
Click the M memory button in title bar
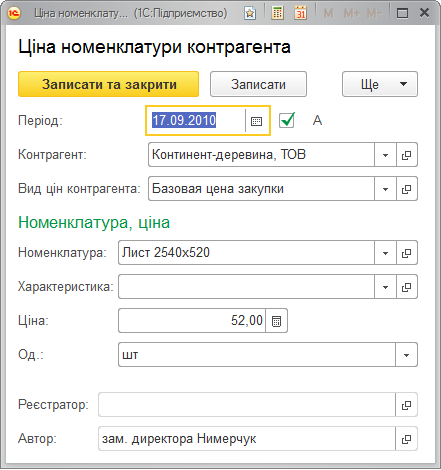coord(328,13)
